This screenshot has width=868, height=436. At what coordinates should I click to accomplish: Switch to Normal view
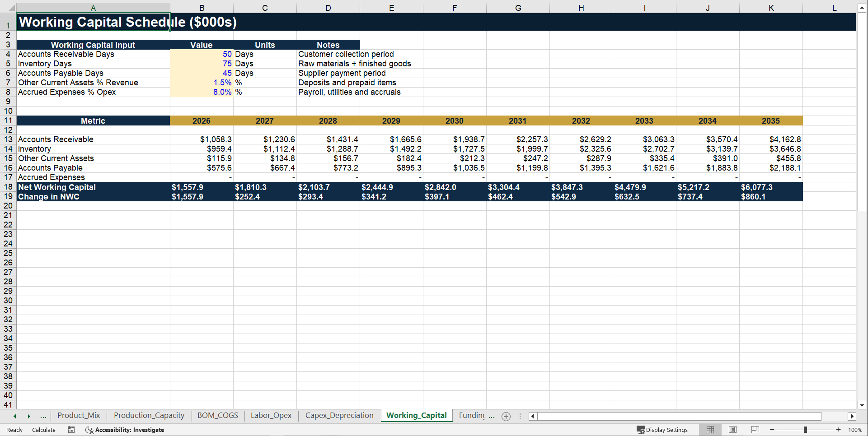pos(710,430)
